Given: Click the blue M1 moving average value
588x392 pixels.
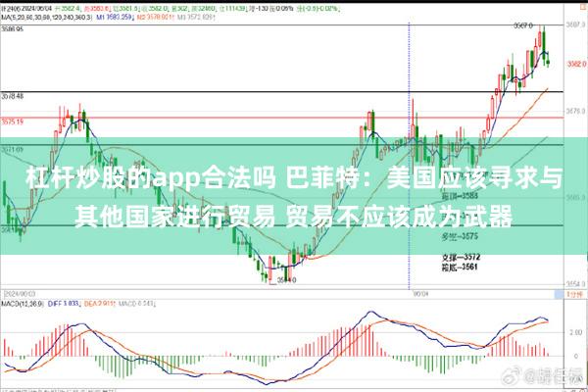Looking at the screenshot, I should [x=114, y=18].
